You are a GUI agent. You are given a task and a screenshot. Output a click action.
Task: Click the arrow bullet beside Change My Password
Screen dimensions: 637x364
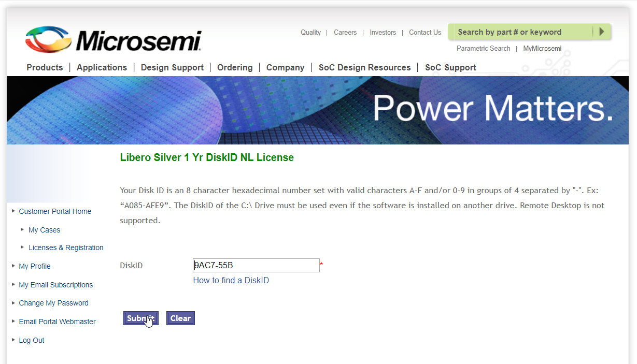click(x=13, y=302)
